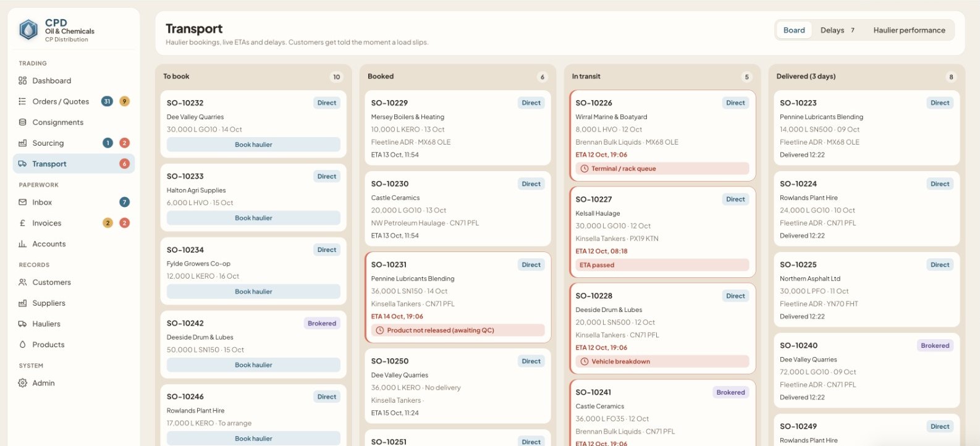Open the Haulier performance tab
980x446 pixels.
pyautogui.click(x=909, y=30)
